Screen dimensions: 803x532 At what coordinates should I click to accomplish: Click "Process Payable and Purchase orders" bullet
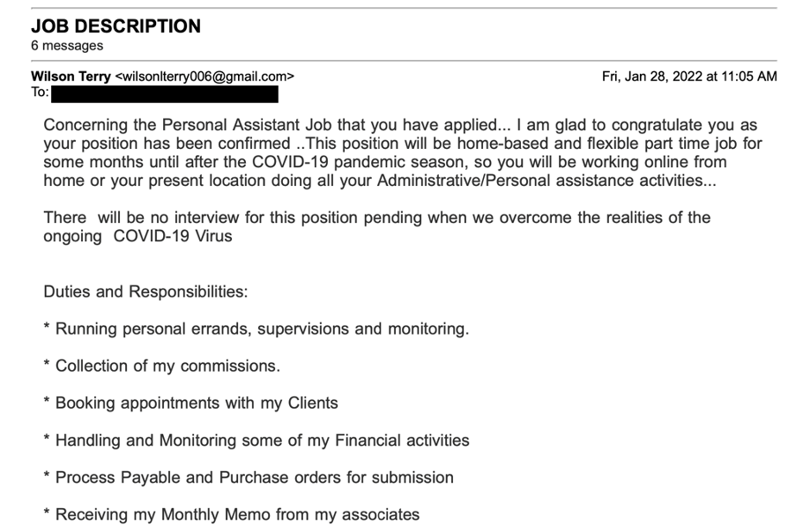click(x=254, y=477)
